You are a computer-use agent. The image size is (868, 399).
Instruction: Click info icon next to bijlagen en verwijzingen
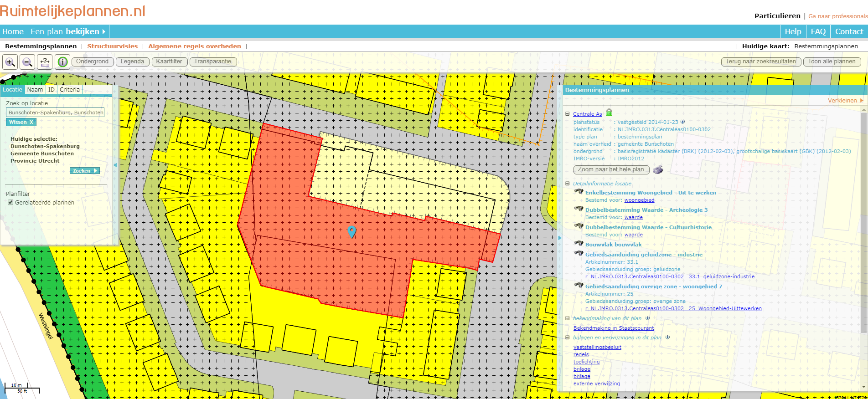pos(667,337)
